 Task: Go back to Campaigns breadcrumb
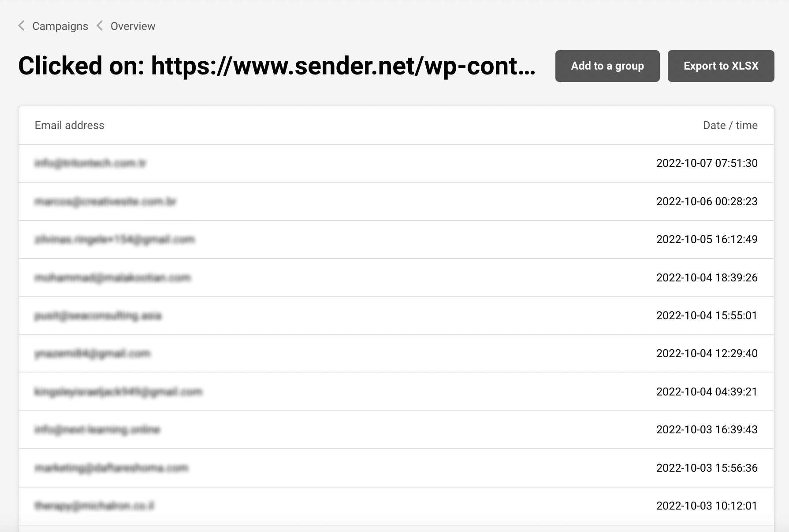(60, 26)
